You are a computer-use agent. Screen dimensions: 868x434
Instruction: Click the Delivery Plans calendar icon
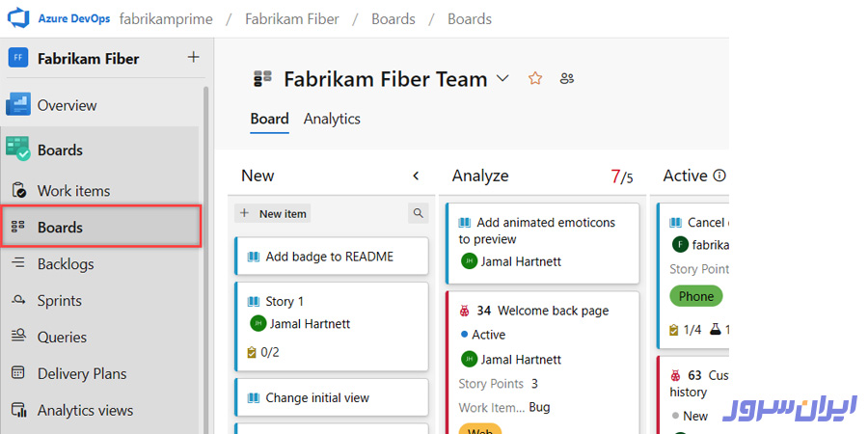point(18,372)
